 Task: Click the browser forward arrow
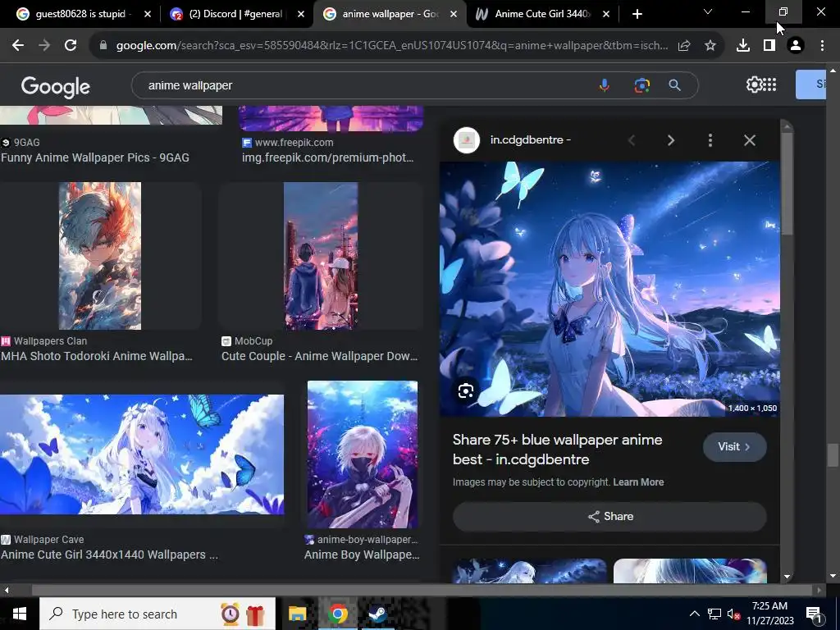(44, 46)
